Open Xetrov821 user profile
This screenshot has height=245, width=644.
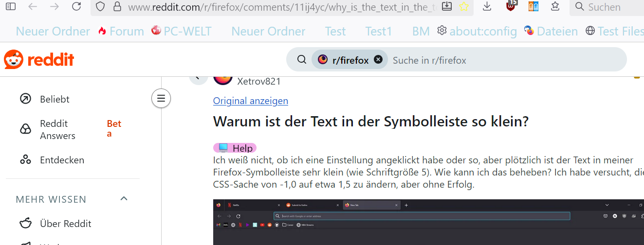[x=259, y=81]
